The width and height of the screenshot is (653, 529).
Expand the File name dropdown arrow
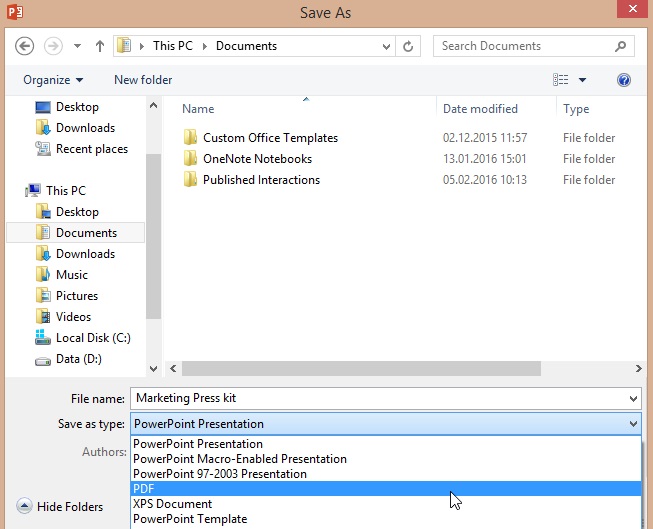point(633,399)
